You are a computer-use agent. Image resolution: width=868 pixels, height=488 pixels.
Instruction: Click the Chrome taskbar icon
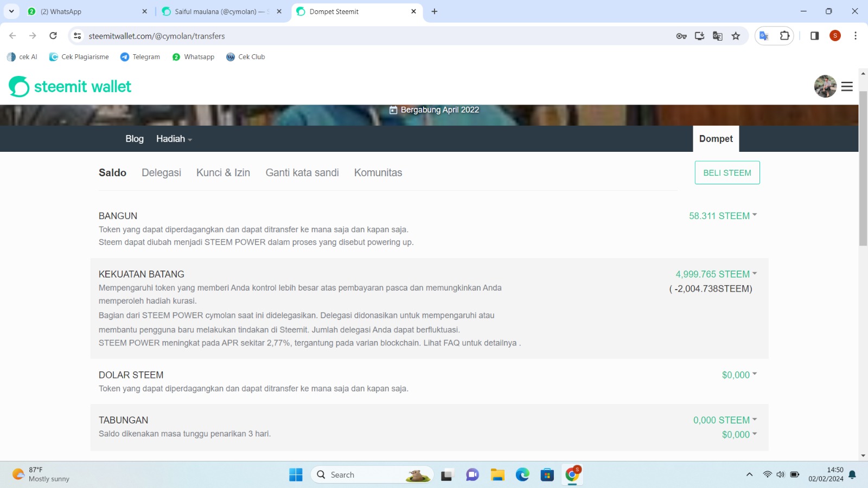coord(572,475)
